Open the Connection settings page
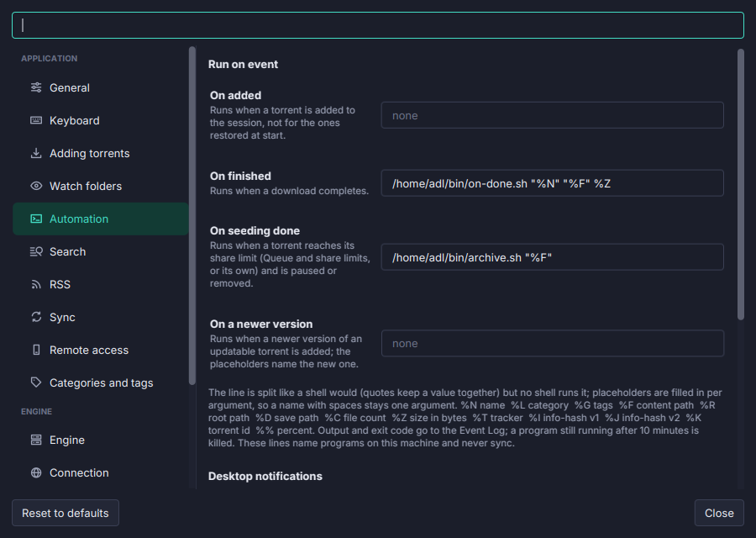 coord(100,473)
